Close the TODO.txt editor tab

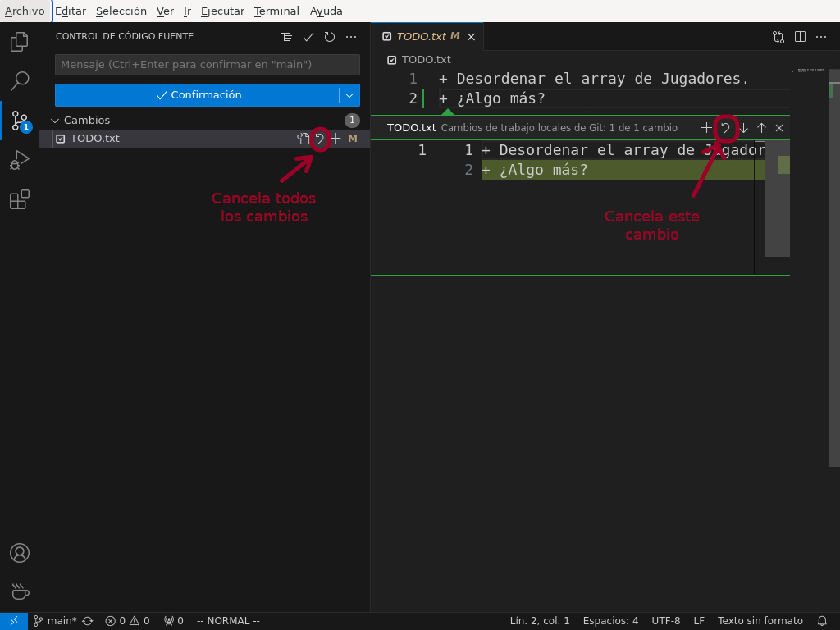pyautogui.click(x=471, y=37)
